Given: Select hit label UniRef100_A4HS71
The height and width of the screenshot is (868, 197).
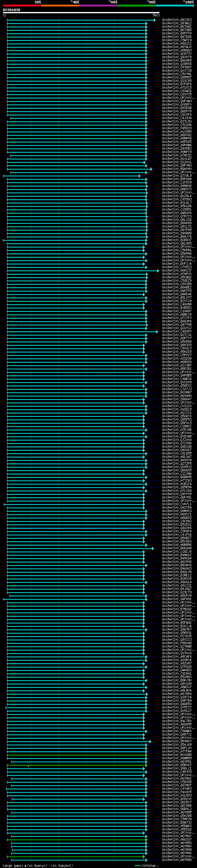Looking at the screenshot, I should [x=177, y=515].
